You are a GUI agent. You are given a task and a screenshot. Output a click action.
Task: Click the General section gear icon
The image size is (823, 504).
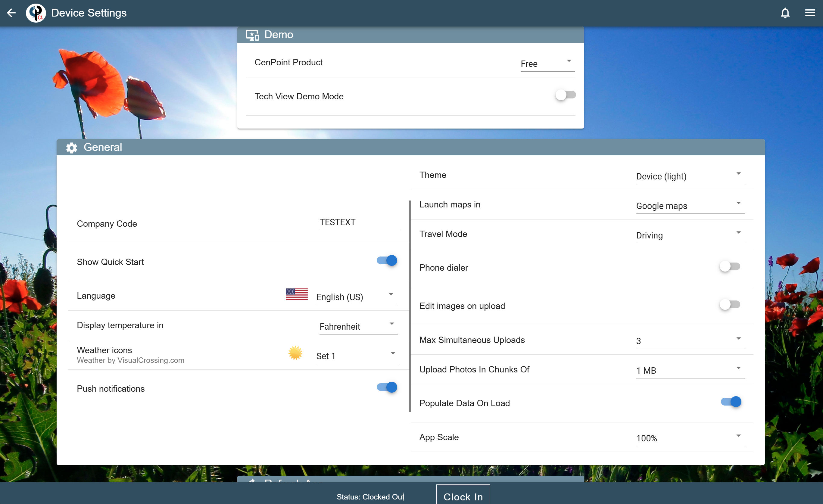point(71,148)
